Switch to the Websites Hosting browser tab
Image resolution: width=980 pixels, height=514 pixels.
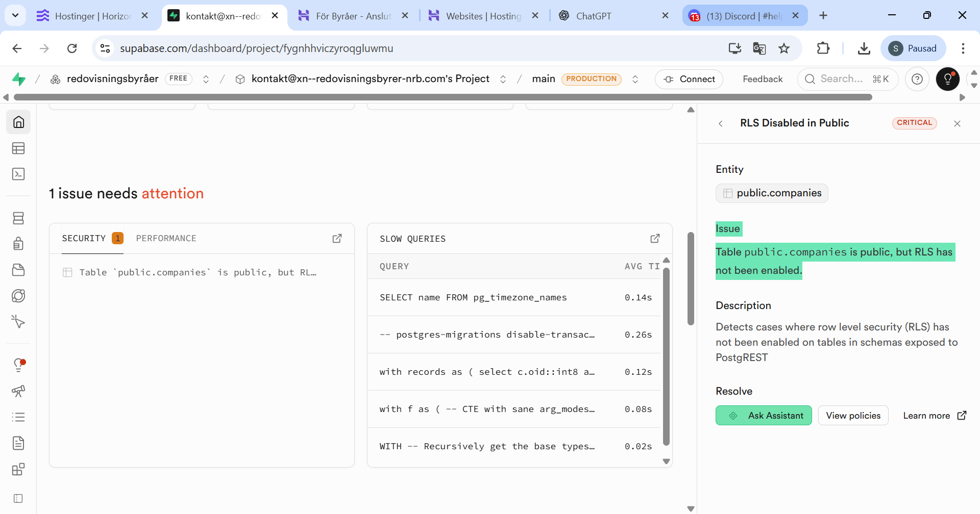483,16
